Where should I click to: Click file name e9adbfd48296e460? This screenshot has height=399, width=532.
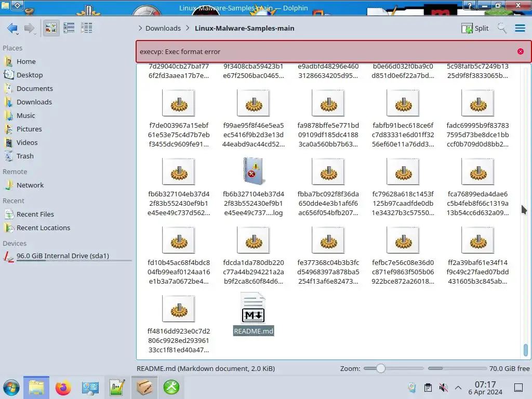pos(328,71)
